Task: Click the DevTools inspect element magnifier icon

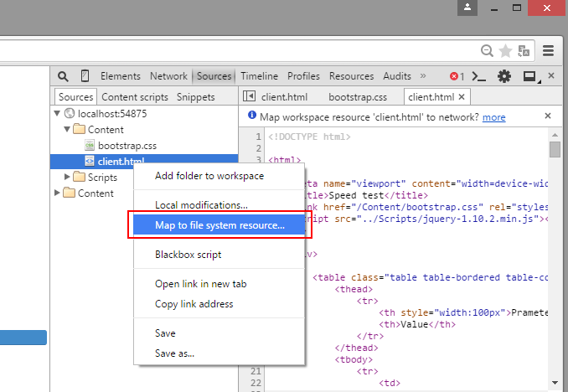Action: (63, 76)
